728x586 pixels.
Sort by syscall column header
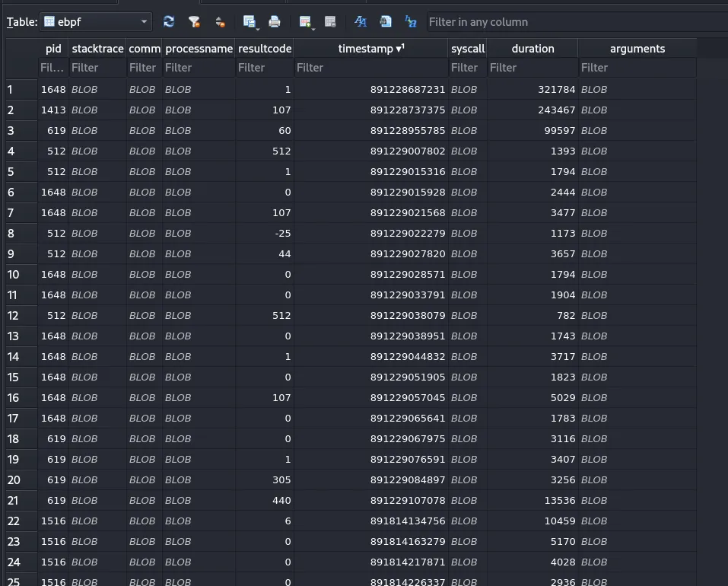point(468,49)
